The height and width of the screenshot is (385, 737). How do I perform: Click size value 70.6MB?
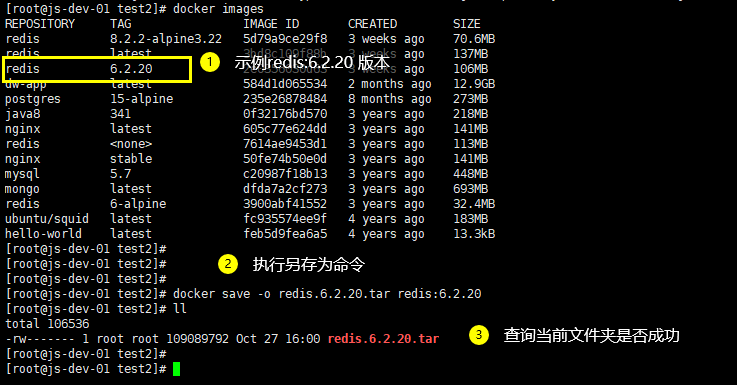pyautogui.click(x=474, y=39)
